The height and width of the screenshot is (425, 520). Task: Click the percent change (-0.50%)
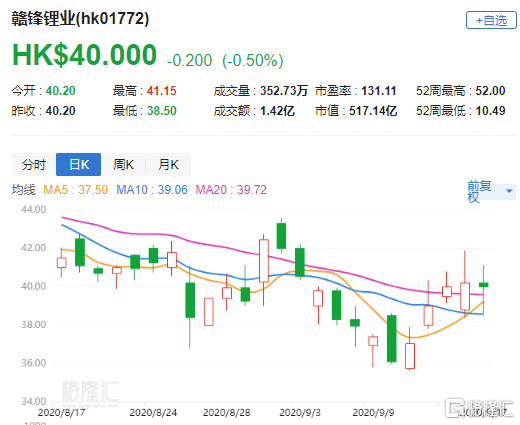(x=253, y=60)
